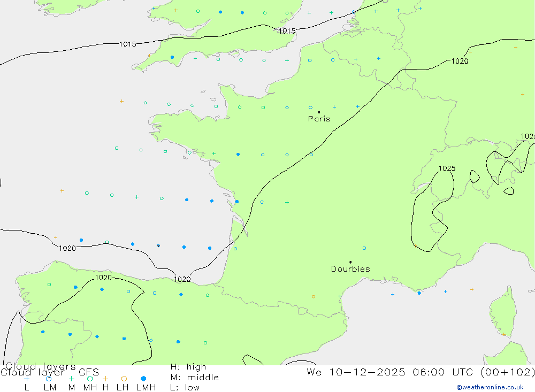Click the blue circle marker northeast of Dourbies
535x392 pixels.
pos(364,248)
